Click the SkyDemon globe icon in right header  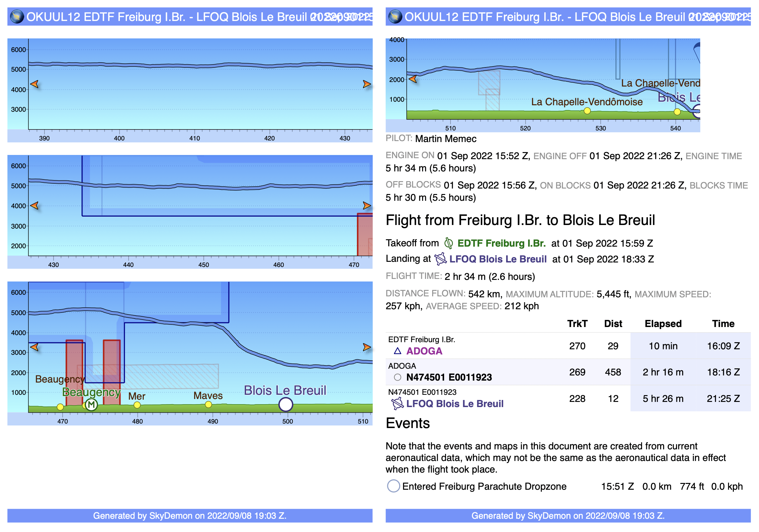395,16
